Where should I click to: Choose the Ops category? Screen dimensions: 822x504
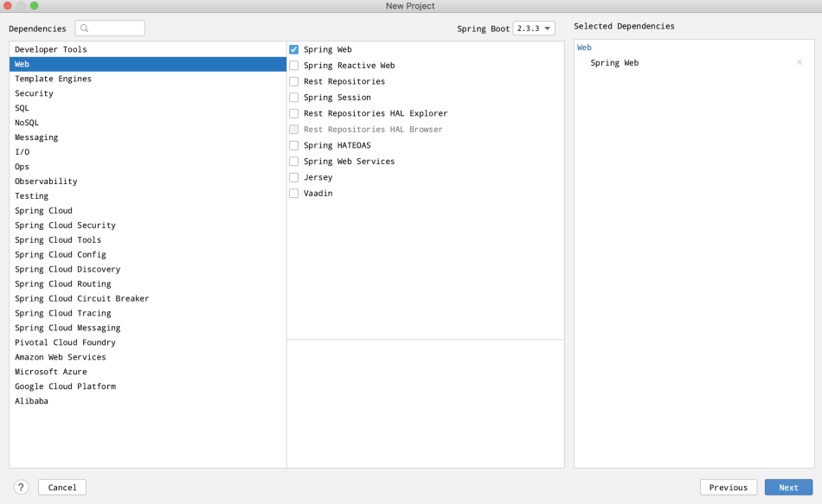148,167
